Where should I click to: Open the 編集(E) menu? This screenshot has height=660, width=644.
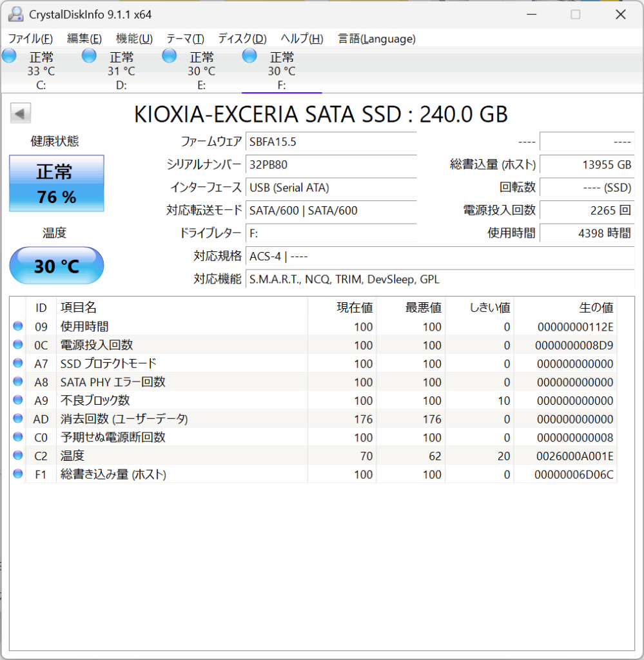[84, 39]
